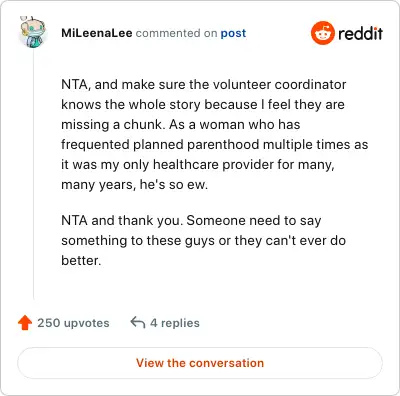This screenshot has height=396, width=400.
Task: Click the orange upvote arrow icon
Action: click(25, 323)
